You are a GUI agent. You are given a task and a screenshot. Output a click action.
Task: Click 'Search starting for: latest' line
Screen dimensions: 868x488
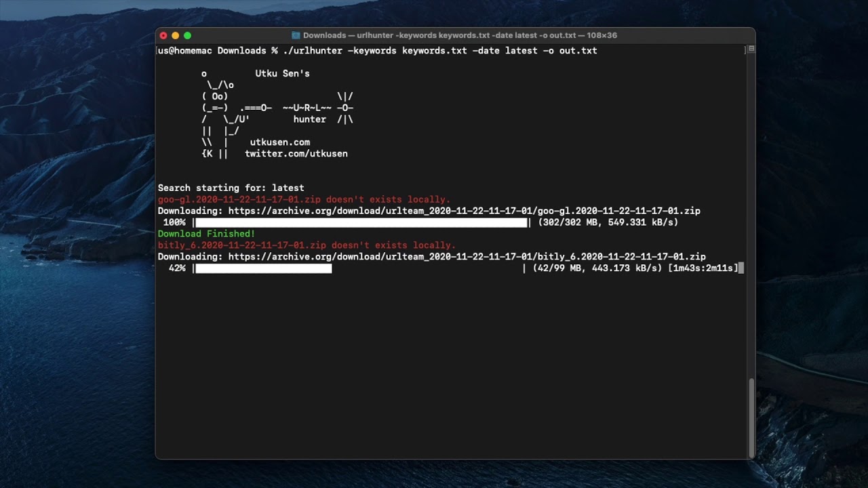pos(231,188)
